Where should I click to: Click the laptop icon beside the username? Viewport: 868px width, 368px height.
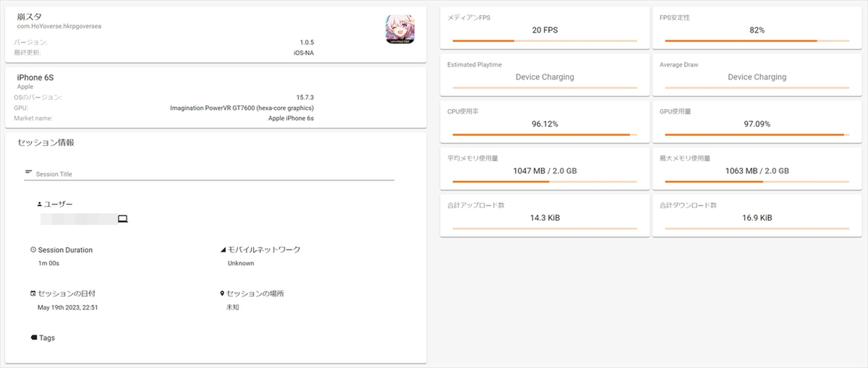(x=122, y=218)
